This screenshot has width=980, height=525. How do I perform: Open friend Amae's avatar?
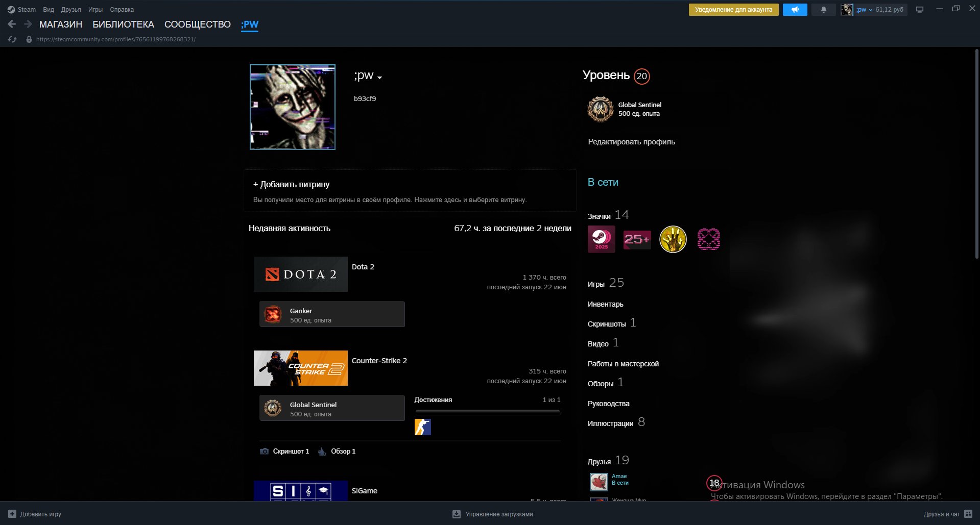[599, 482]
